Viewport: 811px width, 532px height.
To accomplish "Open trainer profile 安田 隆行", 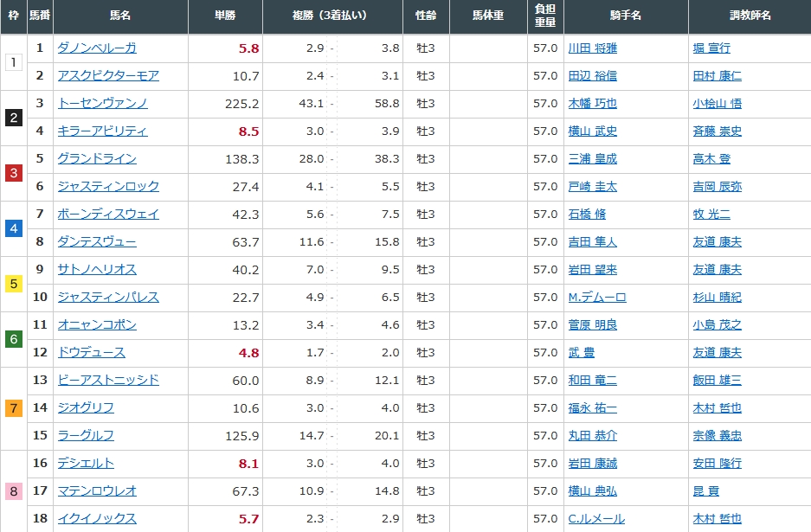I will [717, 464].
